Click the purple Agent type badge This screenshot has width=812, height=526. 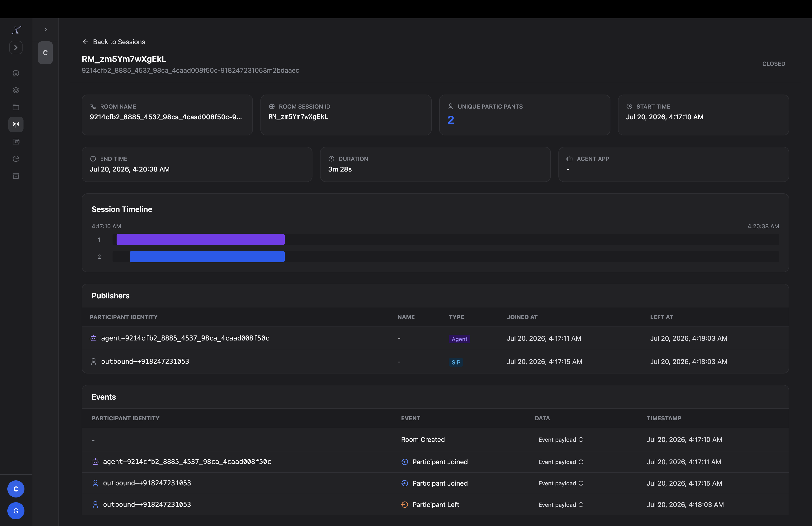459,339
